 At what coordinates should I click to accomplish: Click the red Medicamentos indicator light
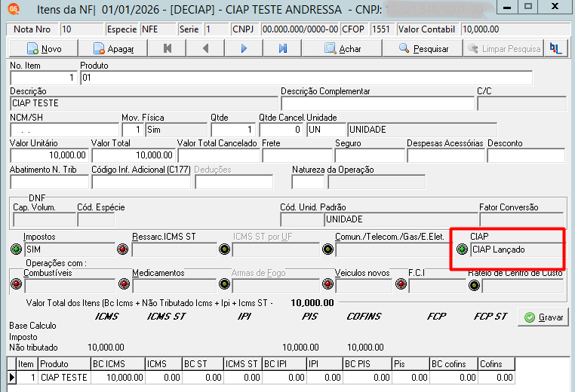click(x=124, y=284)
